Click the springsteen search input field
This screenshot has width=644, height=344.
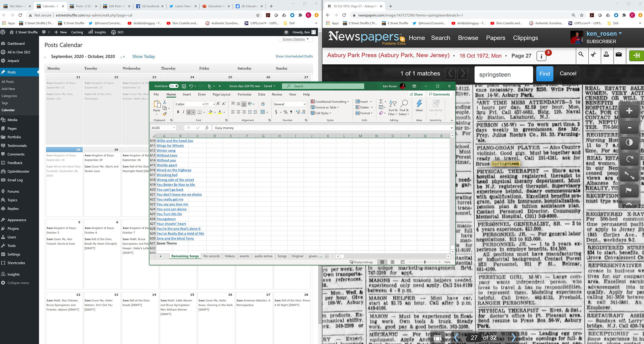[504, 74]
